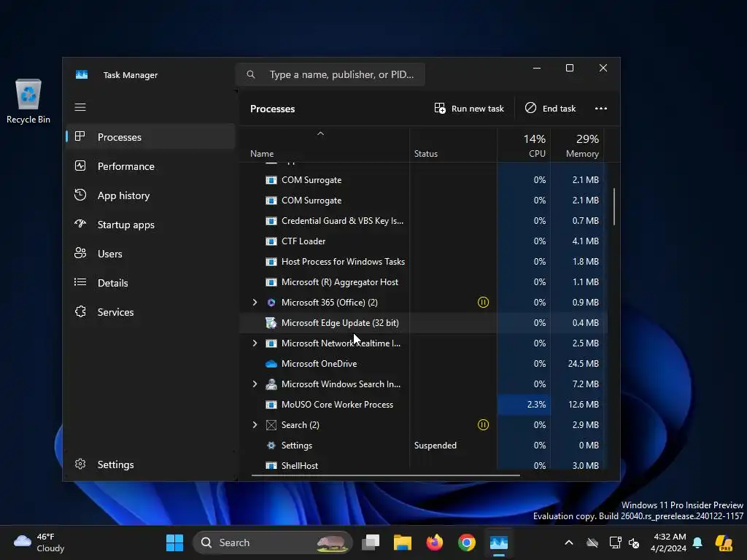Focus the Task Manager search field
Image resolution: width=747 pixels, height=560 pixels.
click(330, 74)
